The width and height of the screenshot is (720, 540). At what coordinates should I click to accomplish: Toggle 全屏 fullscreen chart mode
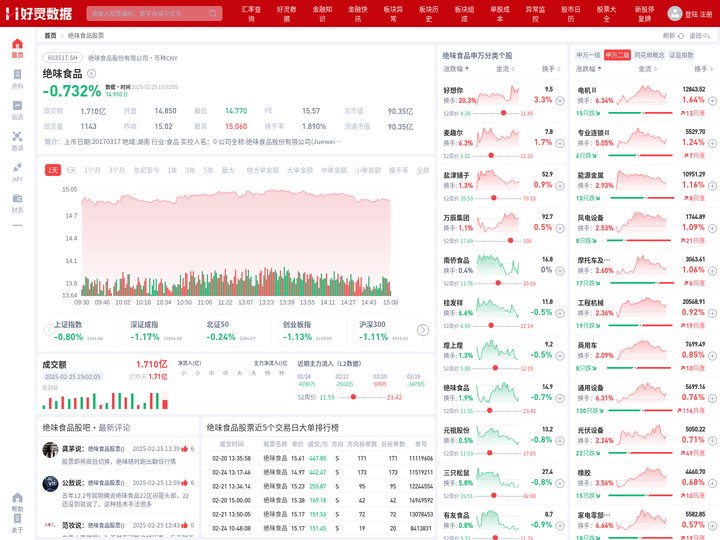click(x=423, y=170)
